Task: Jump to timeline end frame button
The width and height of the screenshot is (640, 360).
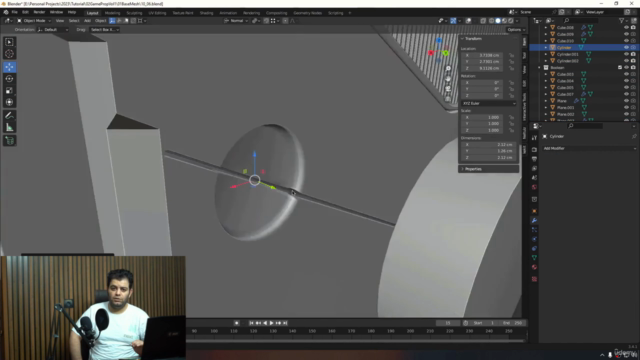Action: [x=285, y=323]
